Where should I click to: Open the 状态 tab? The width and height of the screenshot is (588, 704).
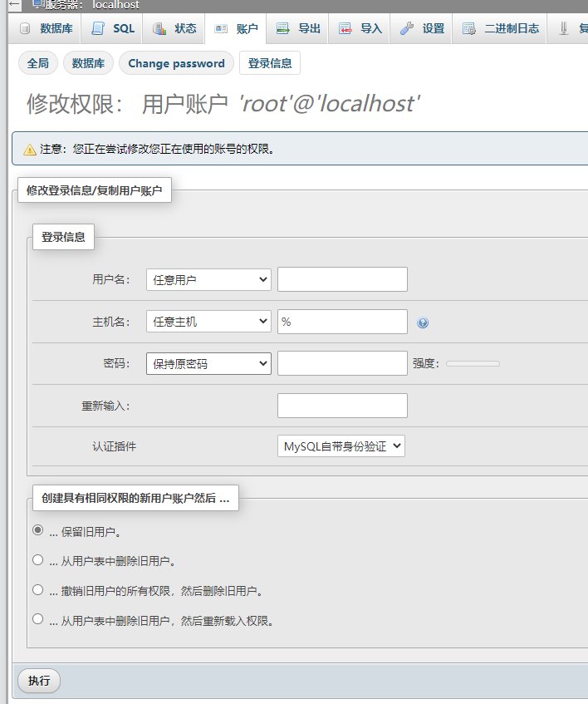pyautogui.click(x=174, y=29)
